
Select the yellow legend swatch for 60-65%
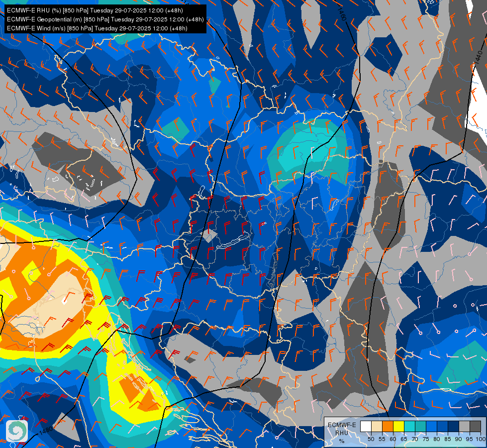pyautogui.click(x=399, y=426)
